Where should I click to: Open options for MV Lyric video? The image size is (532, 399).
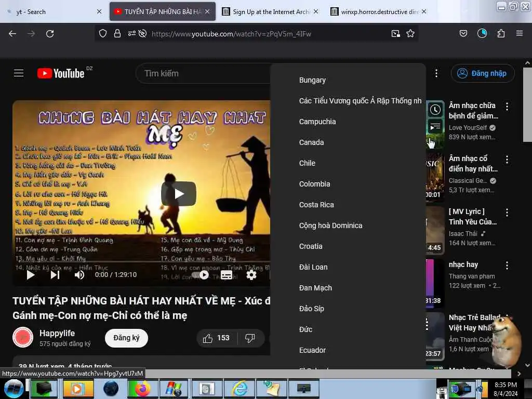coord(507,212)
